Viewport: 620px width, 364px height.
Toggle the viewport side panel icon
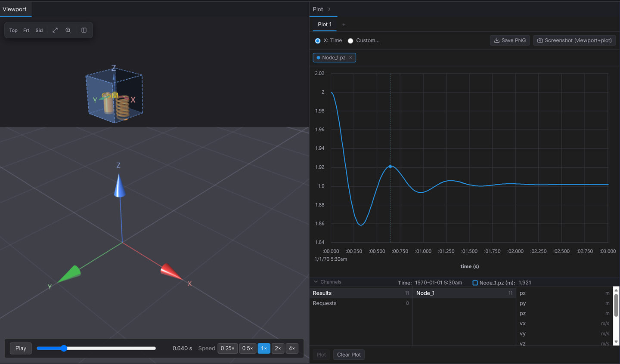point(84,31)
